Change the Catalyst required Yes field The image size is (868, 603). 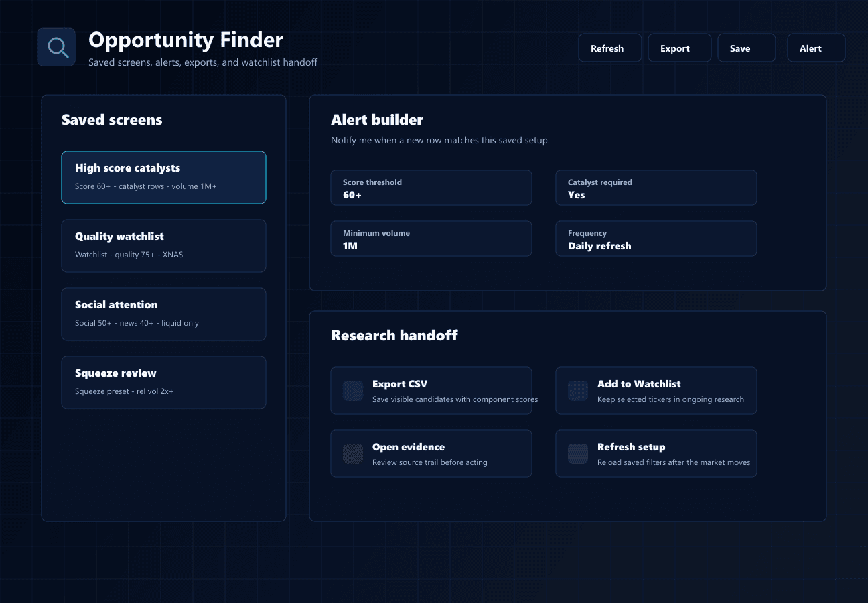656,188
